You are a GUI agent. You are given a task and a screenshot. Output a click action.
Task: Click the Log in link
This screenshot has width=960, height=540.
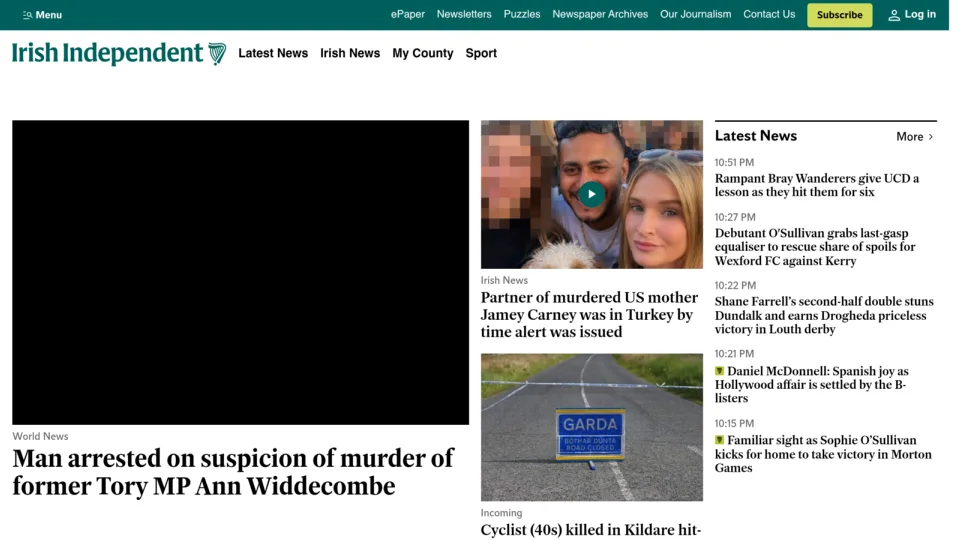920,14
